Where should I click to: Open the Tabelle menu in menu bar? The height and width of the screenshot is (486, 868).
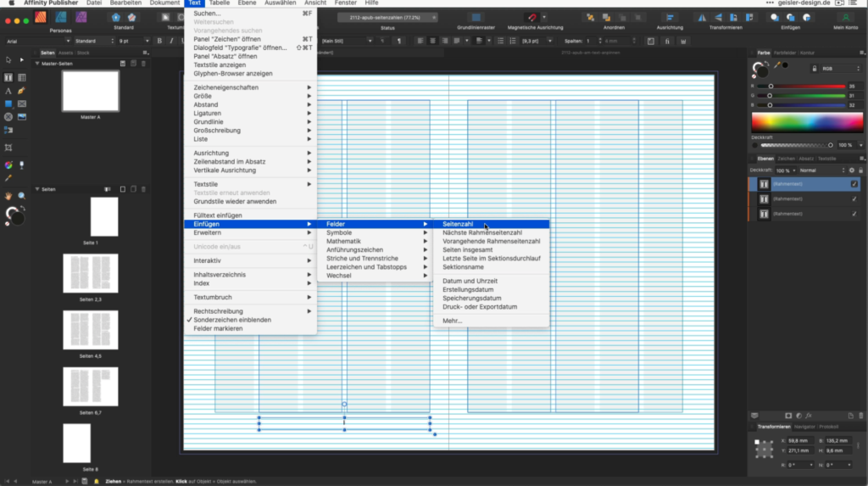220,3
